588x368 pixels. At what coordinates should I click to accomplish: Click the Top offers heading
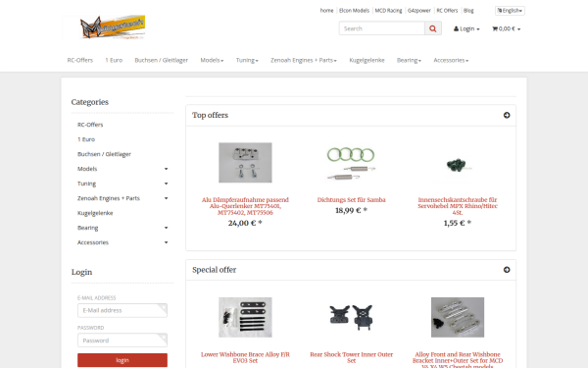pos(210,115)
